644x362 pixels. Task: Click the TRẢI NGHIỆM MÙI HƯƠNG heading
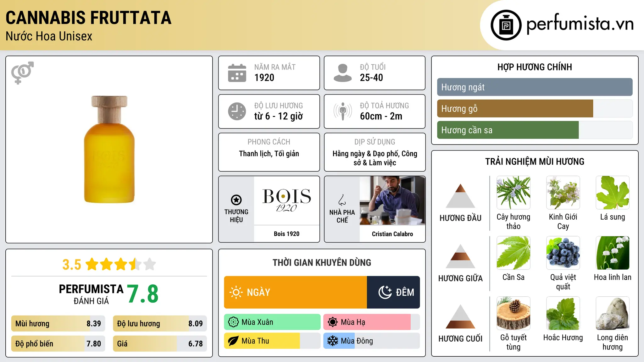535,162
